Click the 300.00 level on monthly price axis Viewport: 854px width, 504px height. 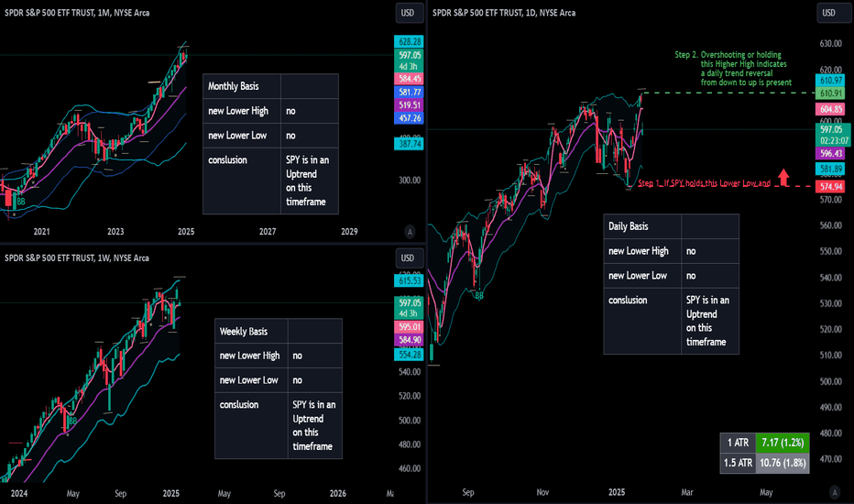coord(409,180)
